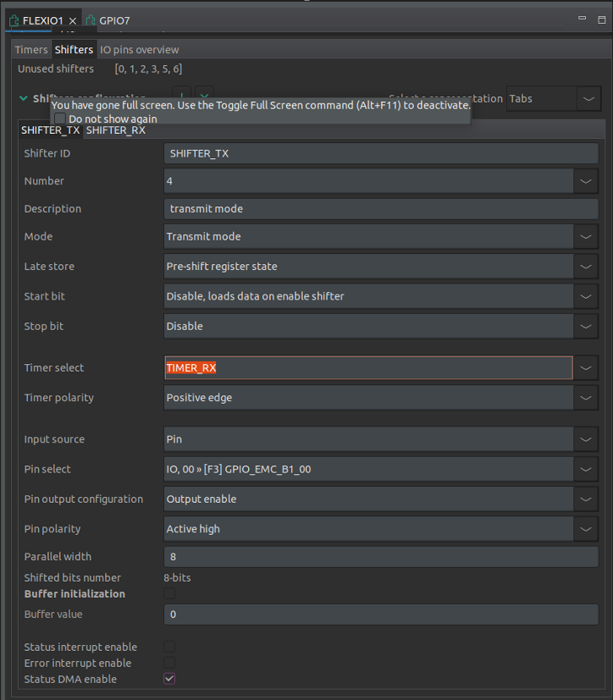This screenshot has height=700, width=613.
Task: Select the Shifters tab
Action: coord(75,50)
